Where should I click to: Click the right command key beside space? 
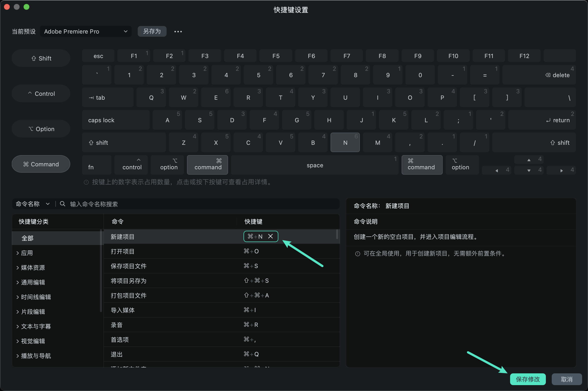pos(422,165)
